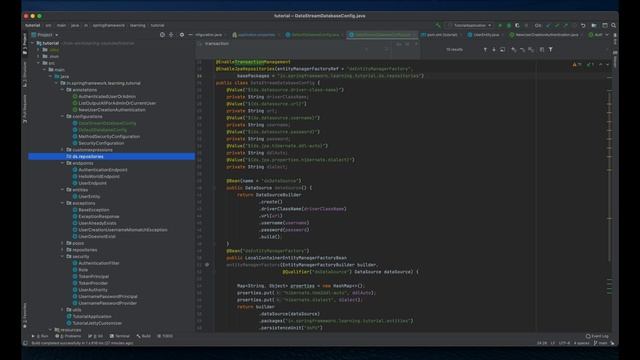Open ExceptionResponse class
Screen dimensions: 640x360
coord(96,216)
